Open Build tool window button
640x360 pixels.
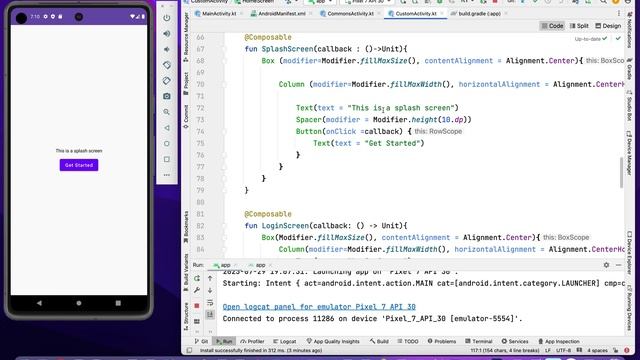379,341
